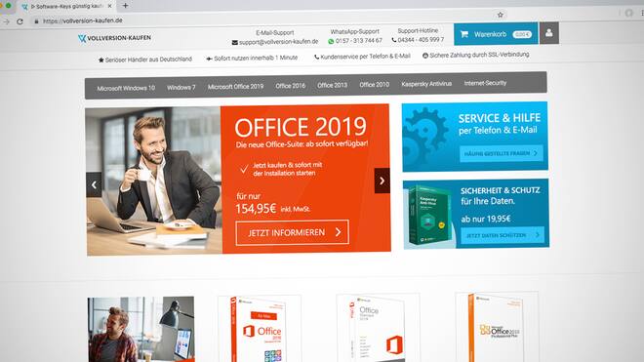Viewport: 644px width, 362px height.
Task: Click the browser address bar URL
Action: pyautogui.click(x=83, y=20)
